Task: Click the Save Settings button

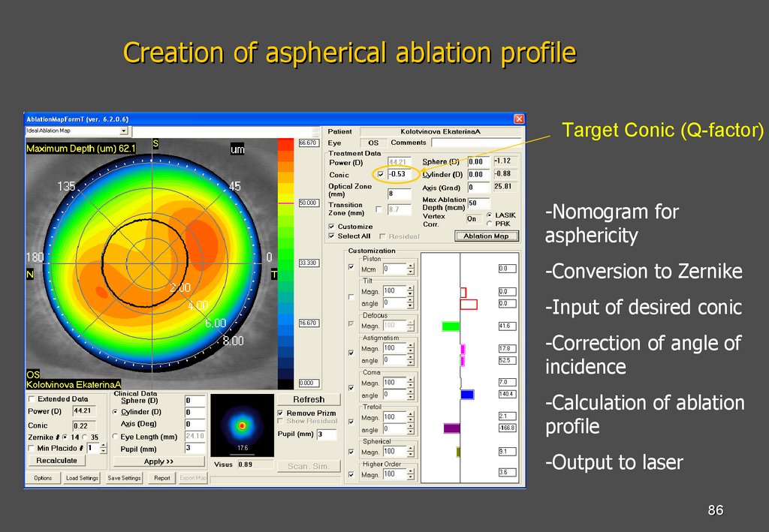Action: point(124,478)
